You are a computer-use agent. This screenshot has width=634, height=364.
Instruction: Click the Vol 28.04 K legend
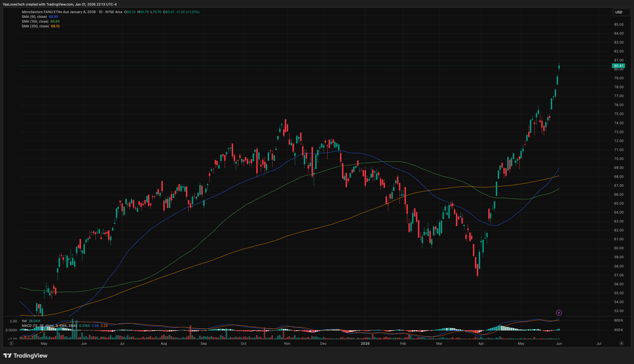(x=31, y=321)
